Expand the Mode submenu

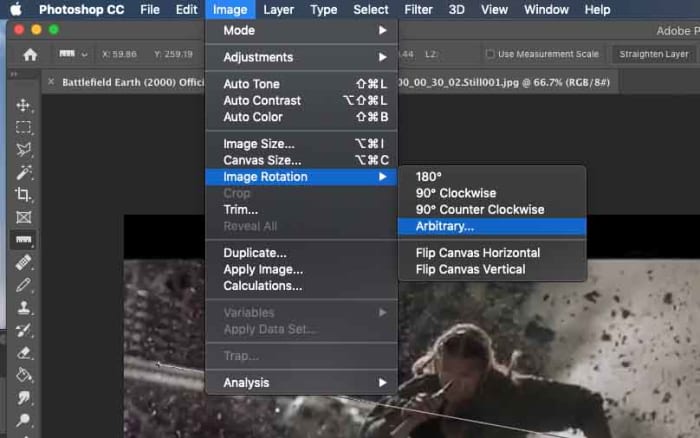pyautogui.click(x=300, y=30)
